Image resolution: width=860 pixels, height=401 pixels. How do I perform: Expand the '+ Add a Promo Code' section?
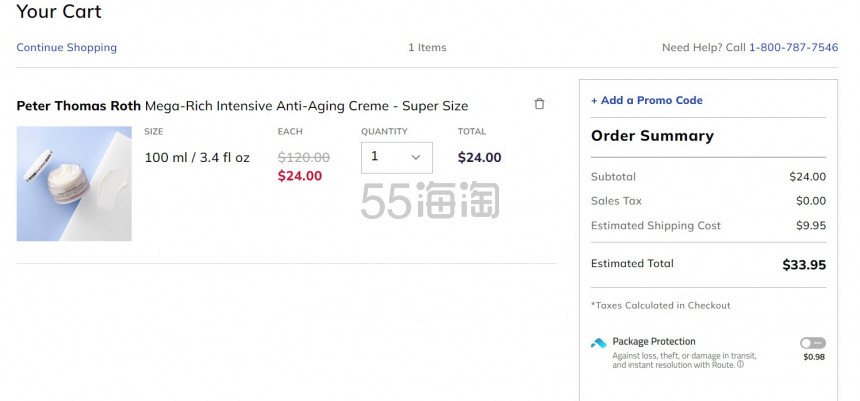pos(647,100)
